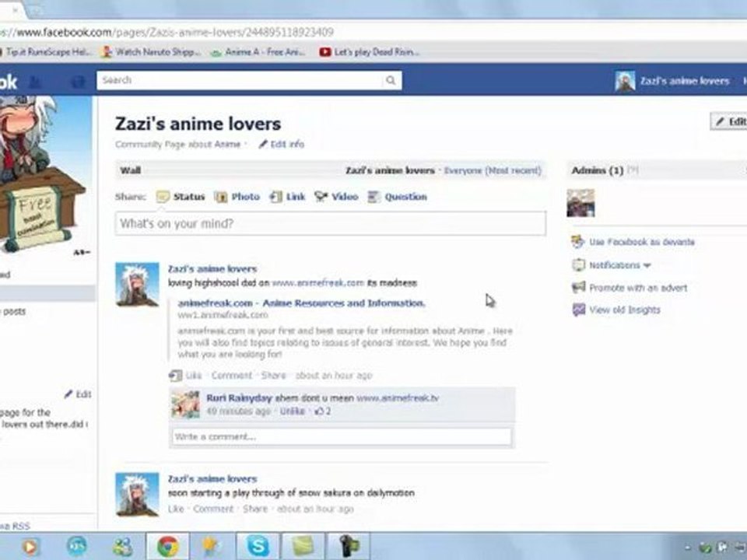
Task: Open Chrome from the taskbar
Action: 168,546
